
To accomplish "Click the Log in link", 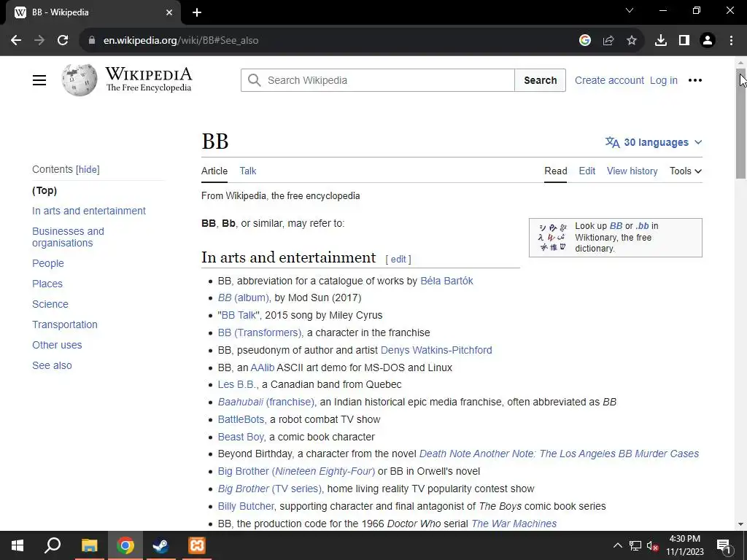I will (664, 80).
